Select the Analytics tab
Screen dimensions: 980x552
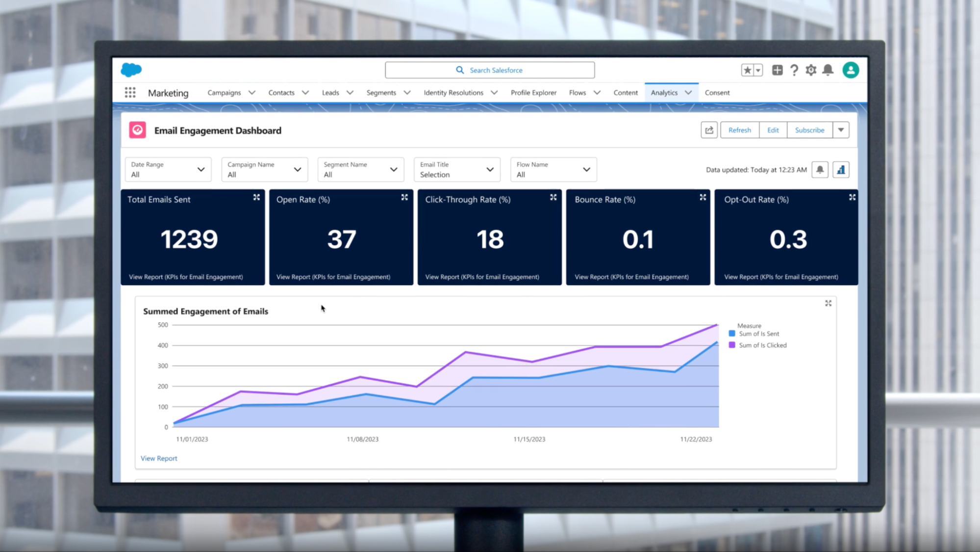click(x=664, y=92)
